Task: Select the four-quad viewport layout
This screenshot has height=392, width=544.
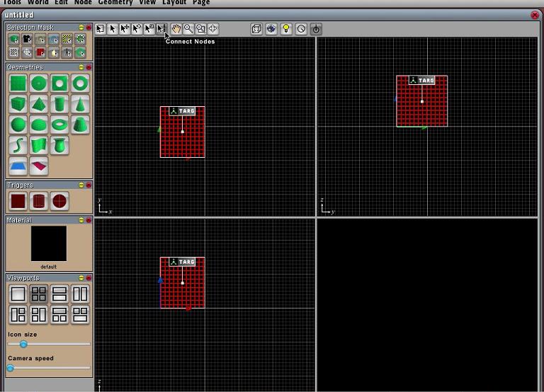Action: [39, 294]
